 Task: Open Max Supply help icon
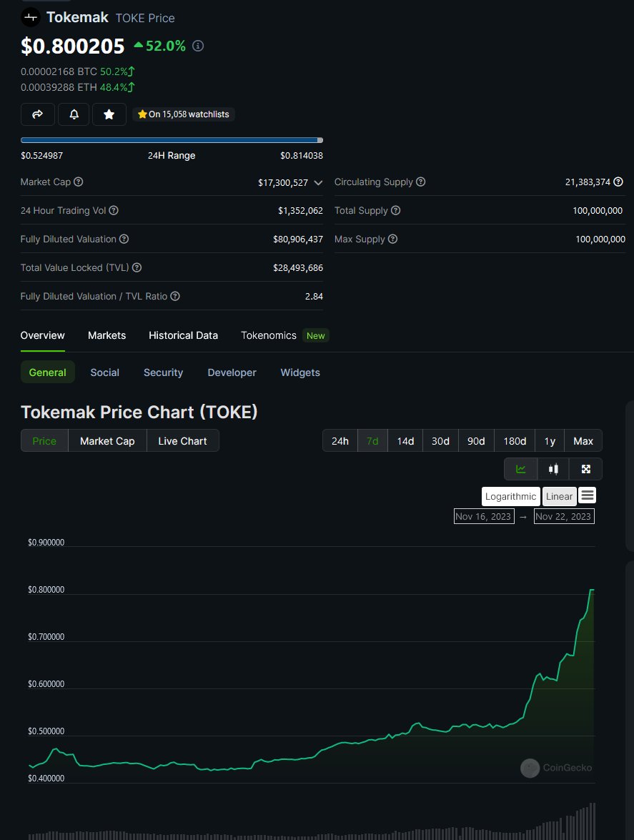(x=392, y=239)
